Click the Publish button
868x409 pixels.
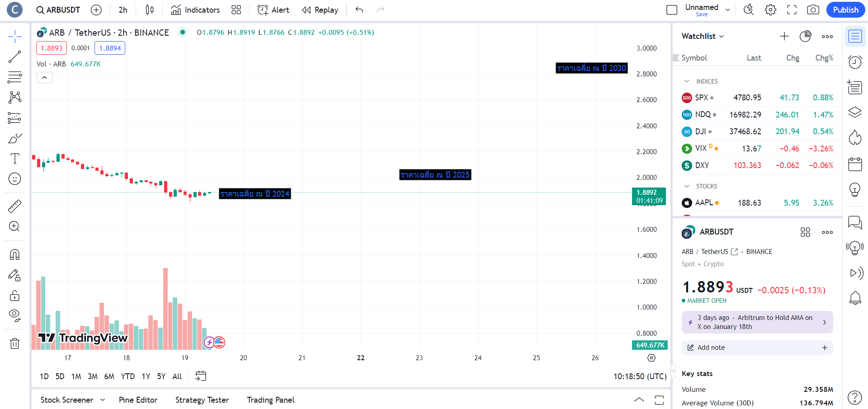845,10
